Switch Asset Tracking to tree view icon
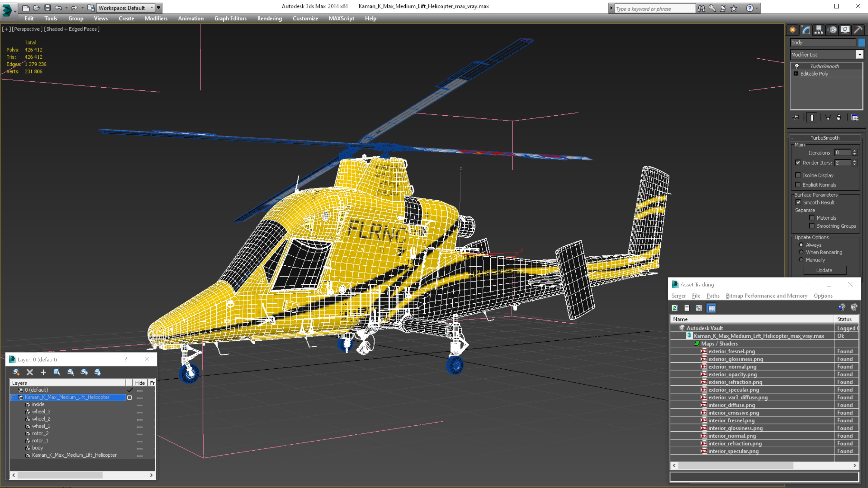Image resolution: width=868 pixels, height=488 pixels. click(x=699, y=308)
